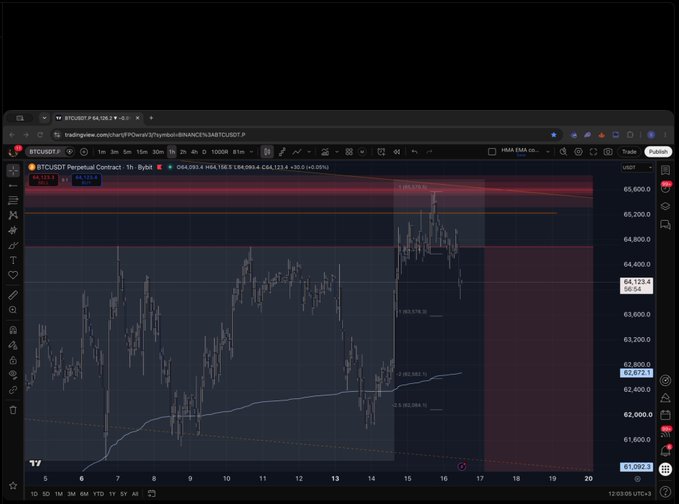This screenshot has height=504, width=679.
Task: Open the alerts panel clock icon
Action: coord(666,188)
